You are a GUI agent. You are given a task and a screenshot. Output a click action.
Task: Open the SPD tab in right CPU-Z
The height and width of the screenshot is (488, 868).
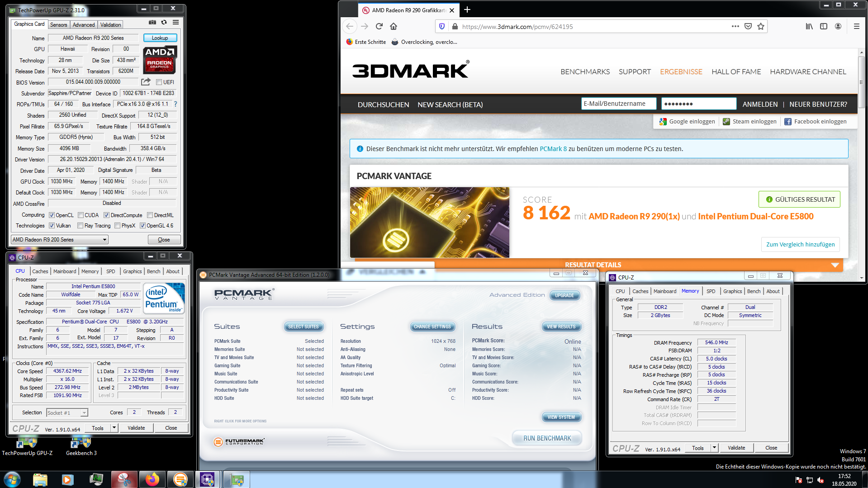[x=711, y=291]
